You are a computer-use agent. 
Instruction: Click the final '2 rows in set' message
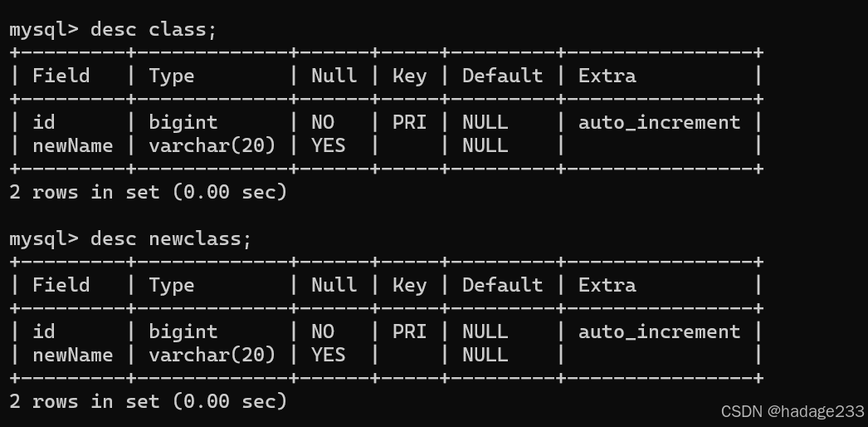(x=149, y=401)
